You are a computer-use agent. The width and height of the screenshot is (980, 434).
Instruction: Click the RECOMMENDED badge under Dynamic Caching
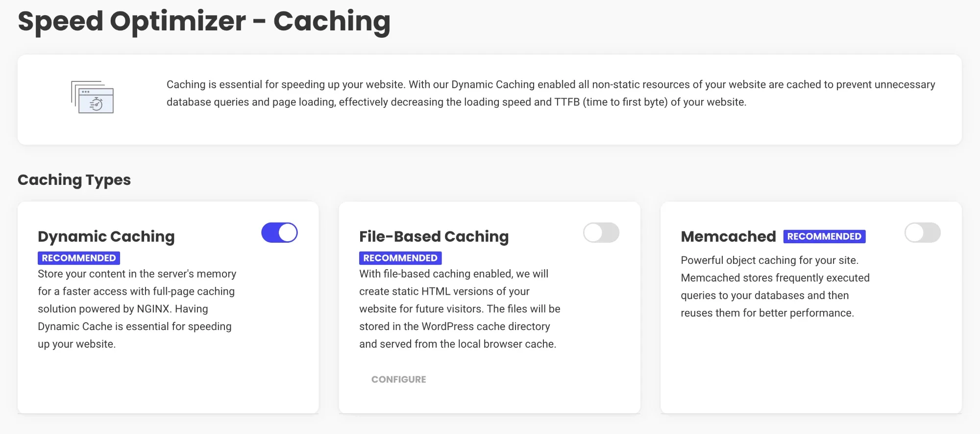[x=79, y=258]
